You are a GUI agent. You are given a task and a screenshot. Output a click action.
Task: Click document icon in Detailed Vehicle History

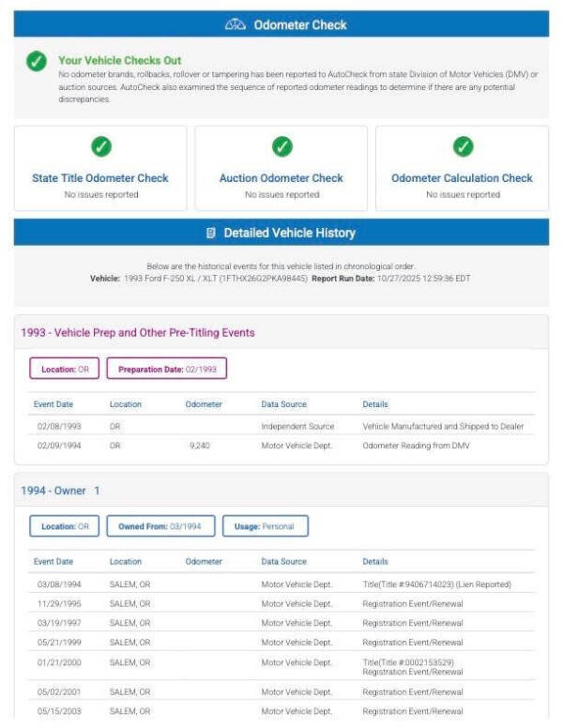click(x=211, y=233)
